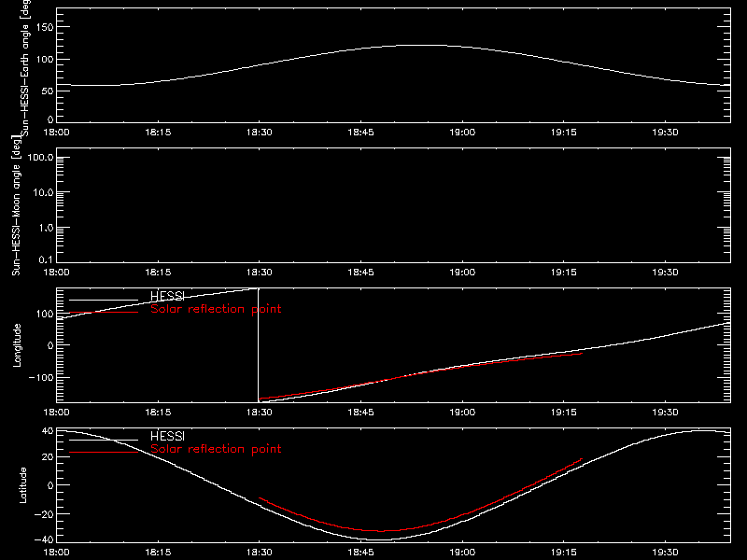This screenshot has height=560, width=747.
Task: Select 'Solar reflection point' legend in Longitude plot
Action: tap(216, 309)
